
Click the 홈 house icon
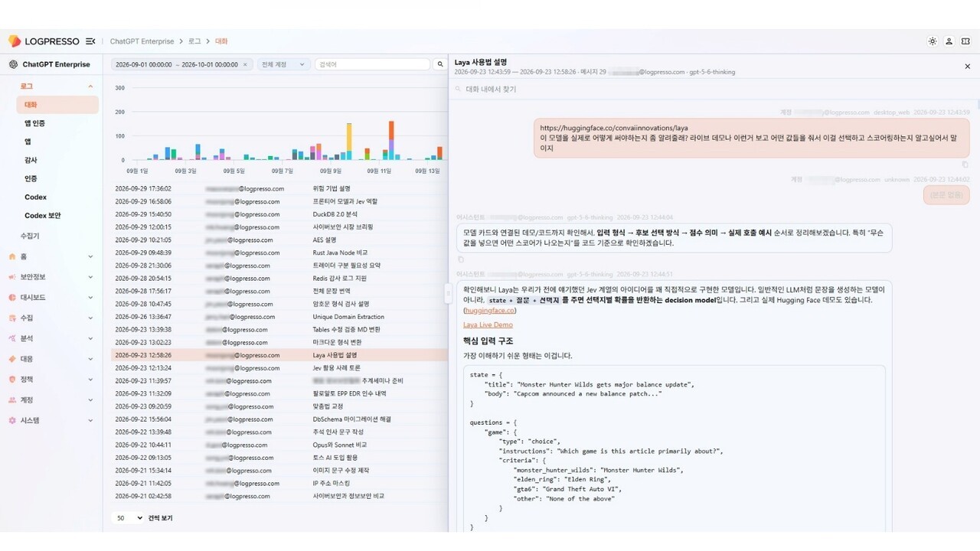12,256
